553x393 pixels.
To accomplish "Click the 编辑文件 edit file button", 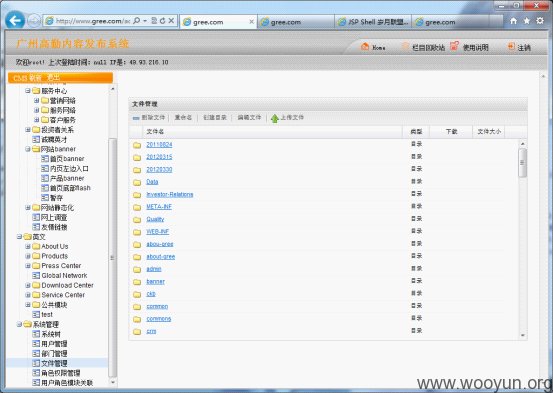I will 249,117.
